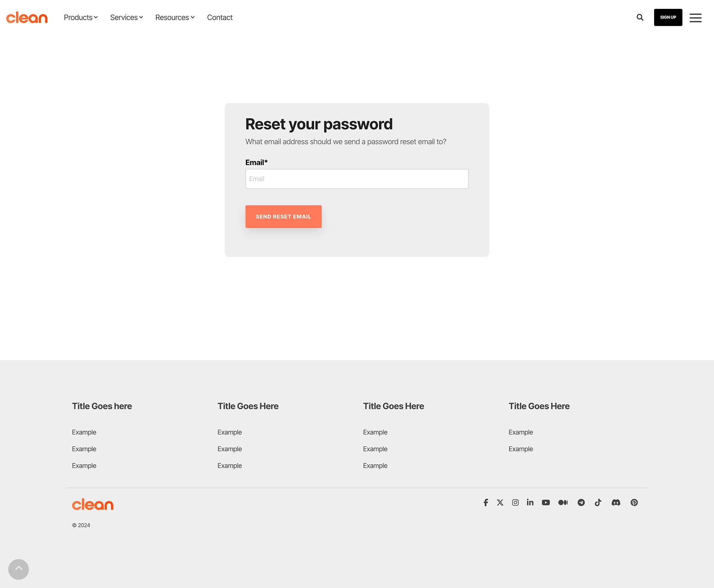Open the Instagram social icon

pos(515,503)
